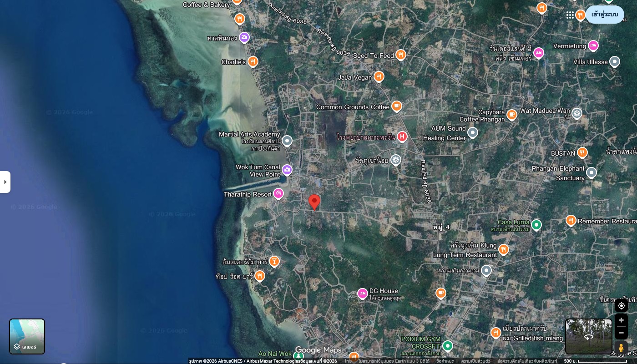The image size is (637, 364).
Task: Zoom out of the map
Action: point(622,333)
